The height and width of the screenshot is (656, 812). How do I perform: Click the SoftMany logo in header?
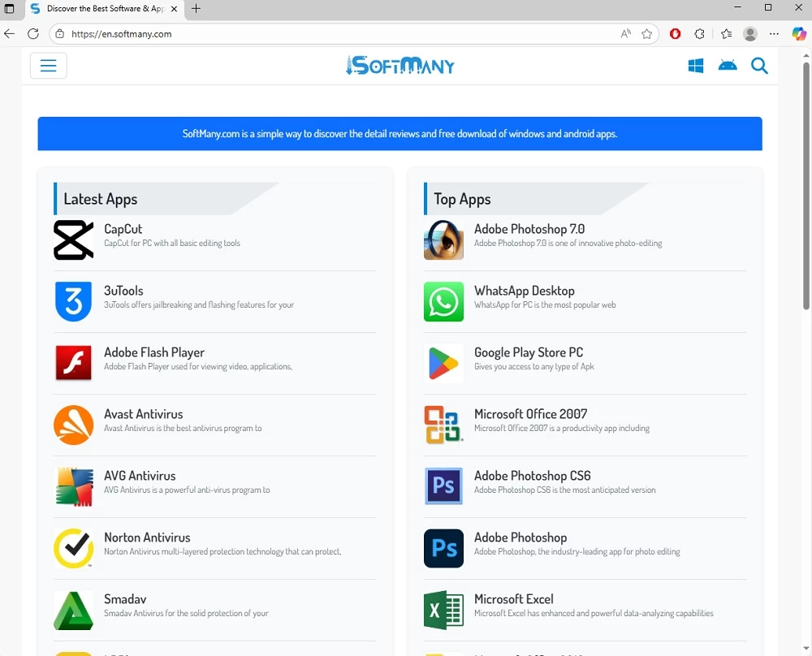point(400,66)
